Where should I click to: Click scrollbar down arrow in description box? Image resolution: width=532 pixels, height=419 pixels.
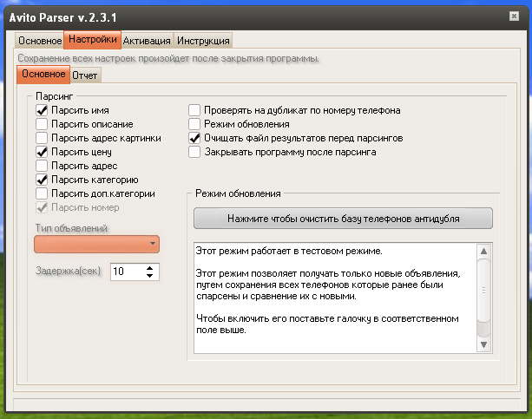click(x=484, y=345)
